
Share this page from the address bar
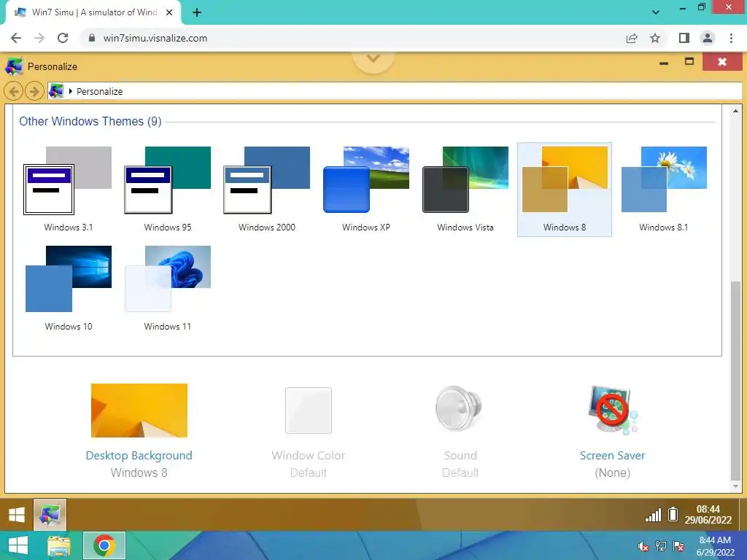pos(632,38)
